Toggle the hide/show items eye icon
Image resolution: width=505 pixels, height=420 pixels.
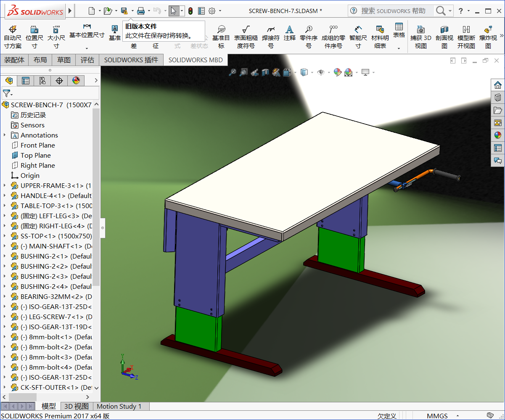321,72
